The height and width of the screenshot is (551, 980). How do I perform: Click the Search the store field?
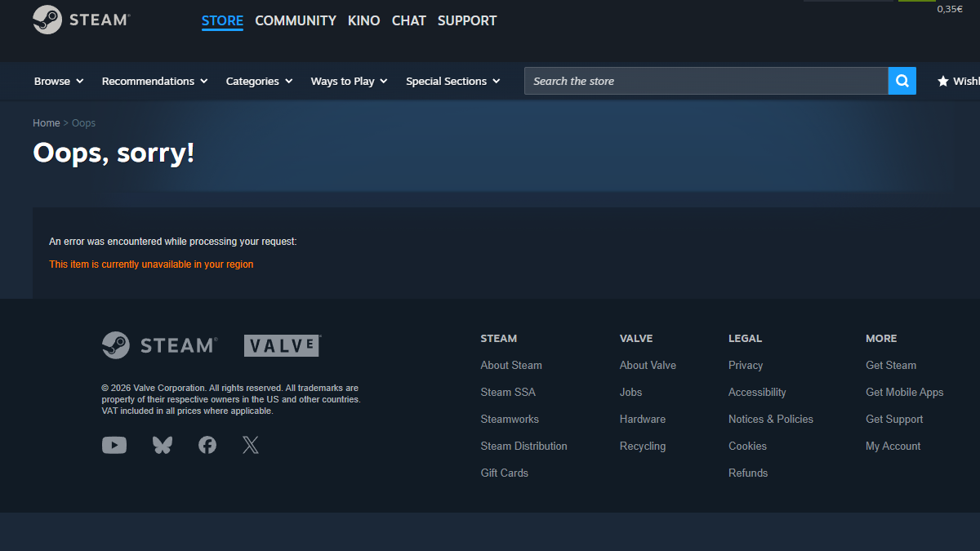(706, 81)
